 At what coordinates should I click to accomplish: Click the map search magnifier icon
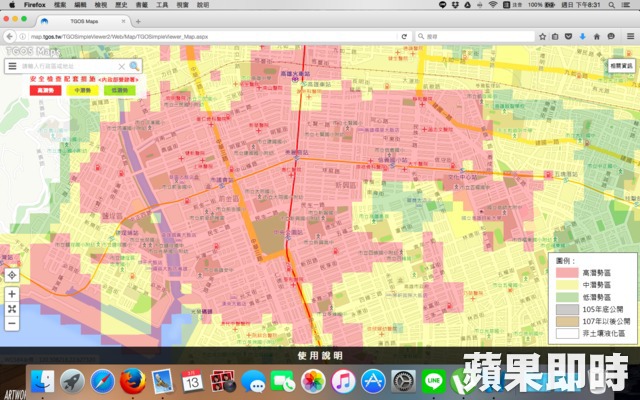pos(134,66)
